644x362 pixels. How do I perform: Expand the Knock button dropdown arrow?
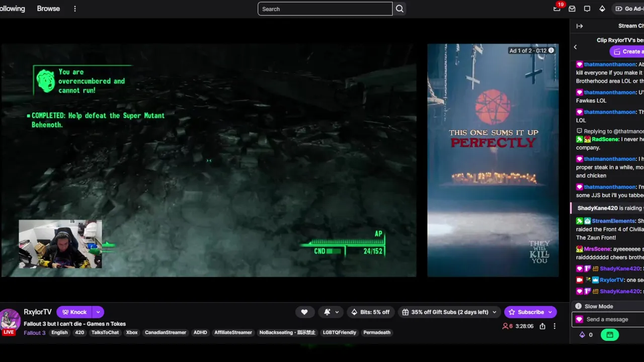(98, 312)
